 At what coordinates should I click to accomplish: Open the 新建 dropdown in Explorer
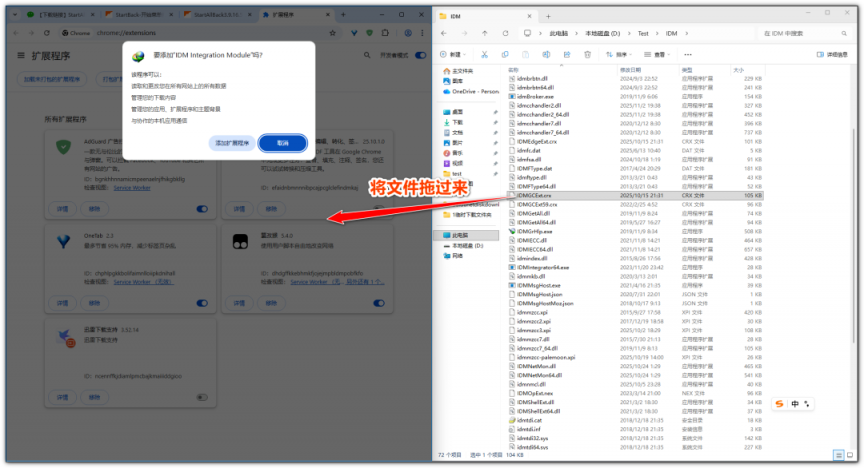[x=453, y=54]
